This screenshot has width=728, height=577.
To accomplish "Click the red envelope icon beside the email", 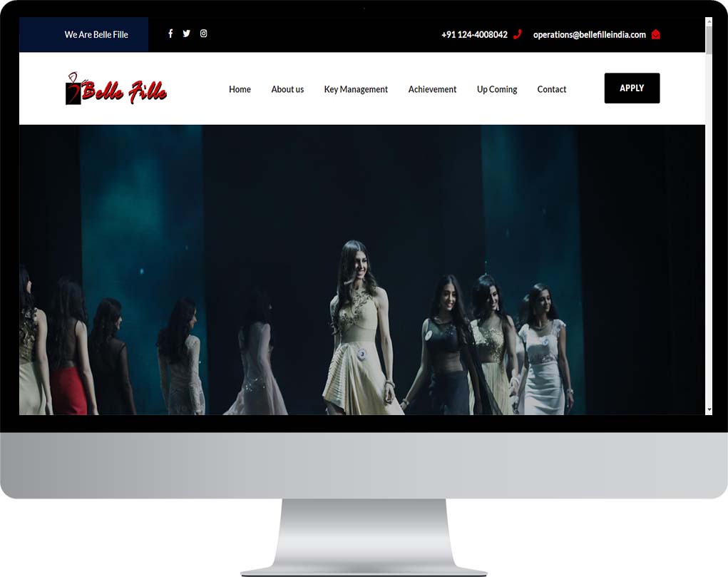I will click(655, 34).
